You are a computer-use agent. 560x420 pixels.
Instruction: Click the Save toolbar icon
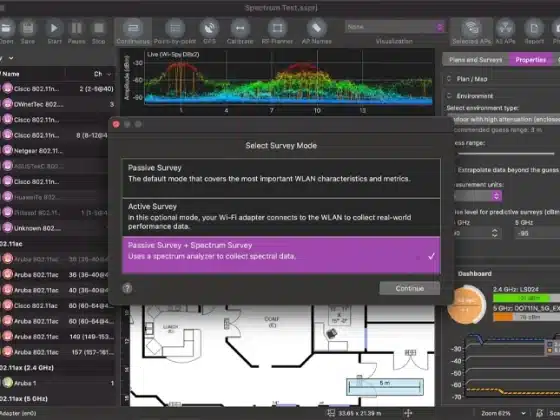point(28,28)
